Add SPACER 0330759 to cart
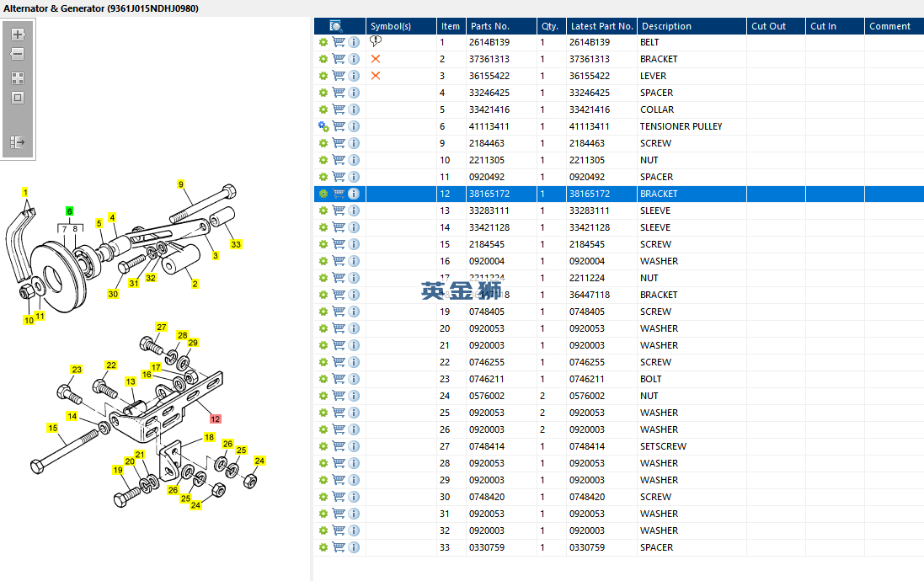Viewport: 924px width, 581px height. tap(339, 547)
